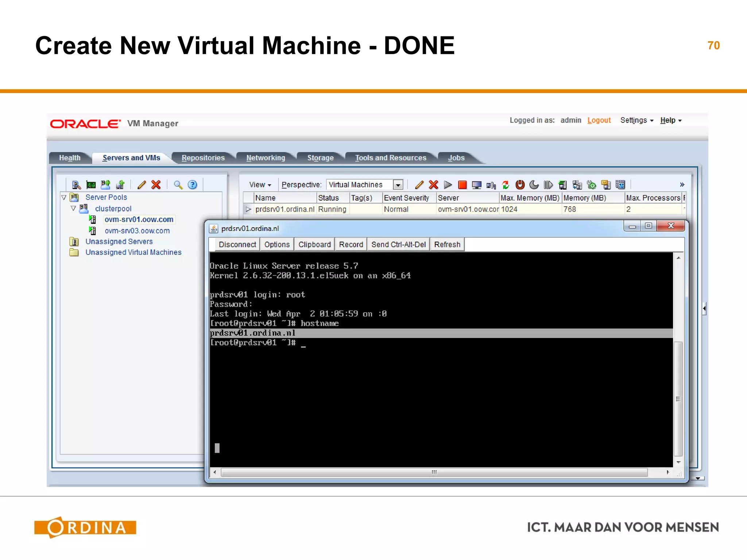The image size is (747, 560).
Task: Click the Event Severity column header
Action: [x=409, y=198]
